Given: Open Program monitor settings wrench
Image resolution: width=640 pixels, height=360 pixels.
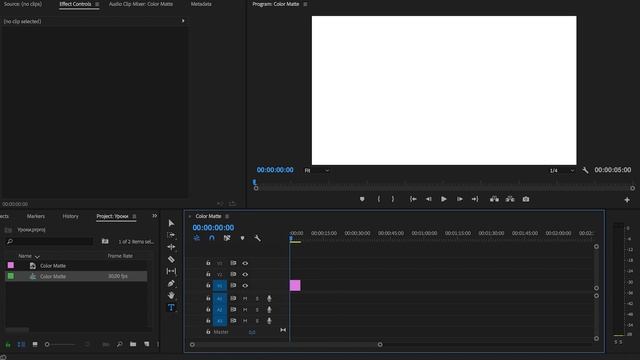Looking at the screenshot, I should (x=585, y=170).
